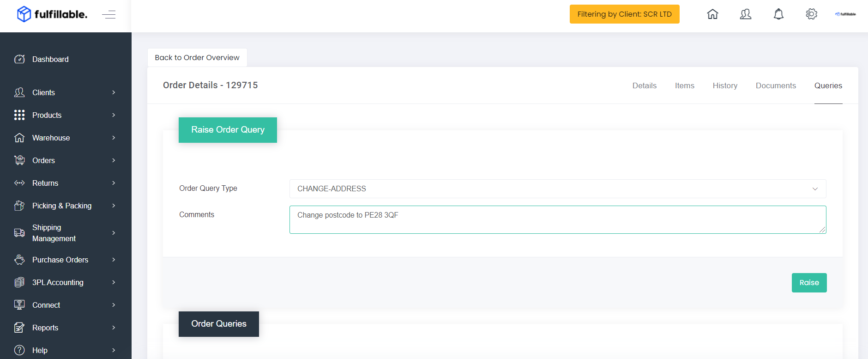Expand the 3PL Accounting chevron

pyautogui.click(x=114, y=282)
